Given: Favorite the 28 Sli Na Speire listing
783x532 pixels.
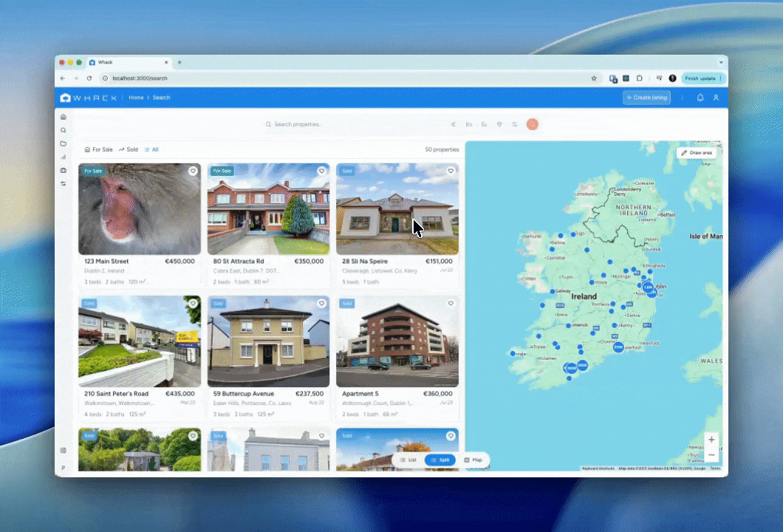Looking at the screenshot, I should pyautogui.click(x=451, y=171).
